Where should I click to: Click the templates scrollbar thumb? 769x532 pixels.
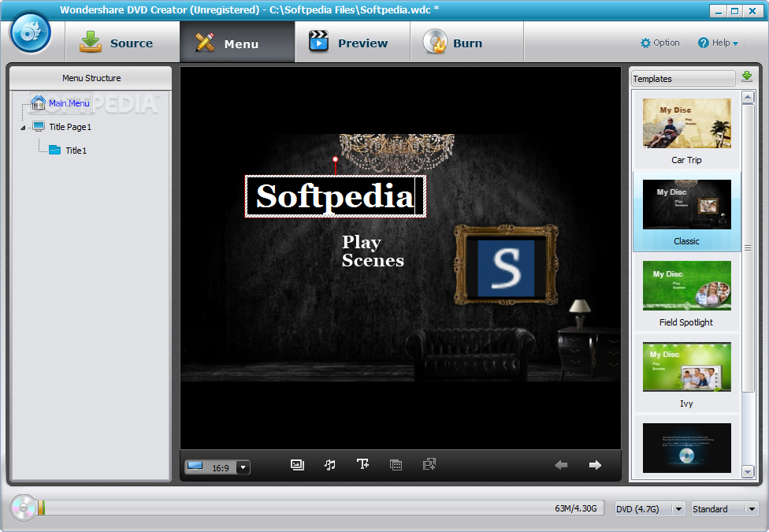coord(748,247)
